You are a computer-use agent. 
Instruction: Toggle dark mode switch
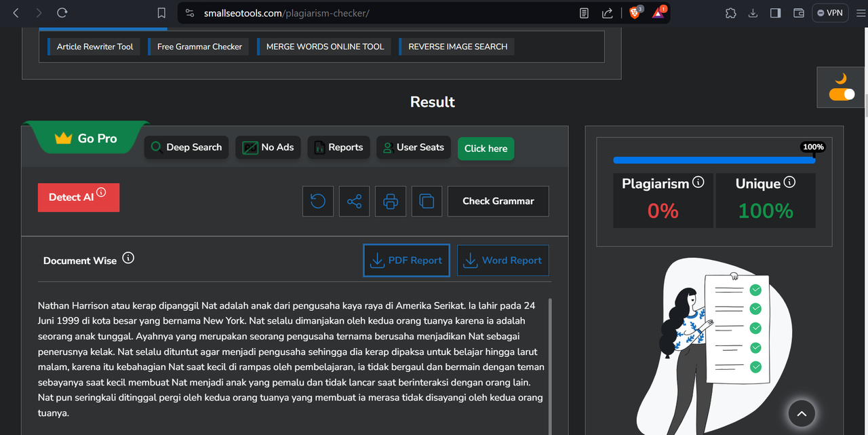coord(842,94)
